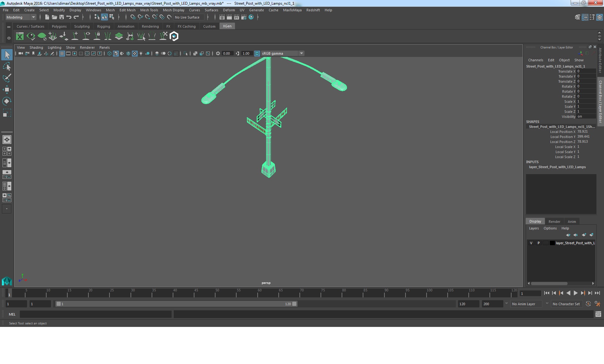Switch to the Rigging shelf tab
The height and width of the screenshot is (364, 604).
tap(103, 26)
